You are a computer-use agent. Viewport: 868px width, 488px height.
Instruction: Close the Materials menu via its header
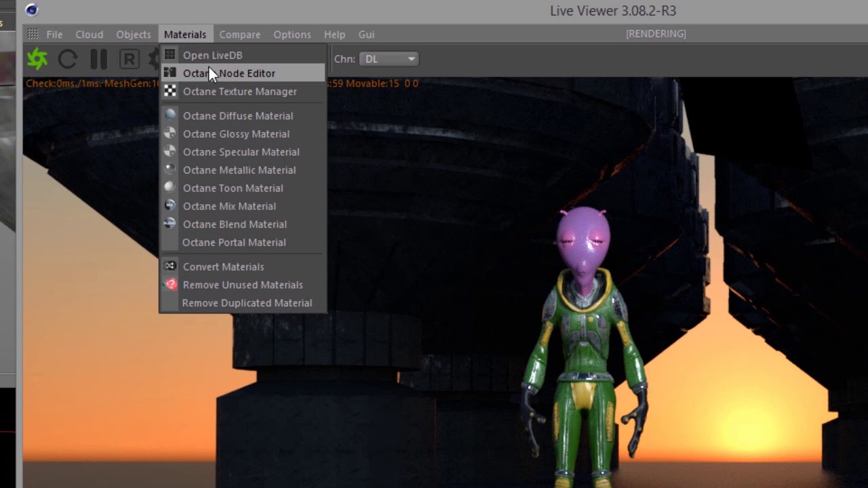(185, 35)
